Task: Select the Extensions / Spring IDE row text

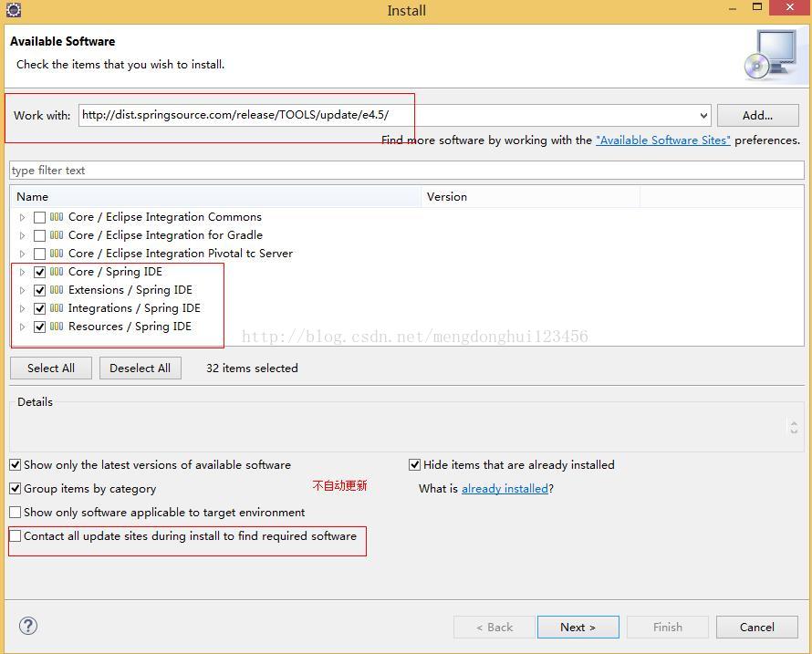Action: (130, 290)
